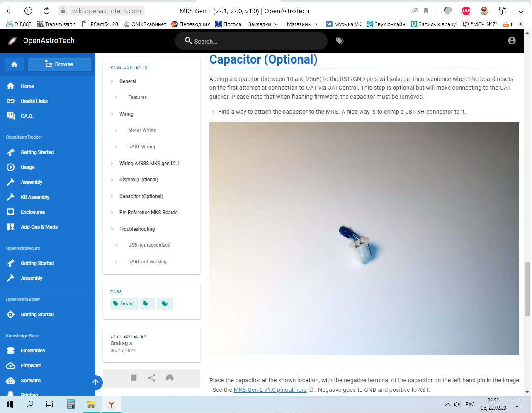Expand the Pin Reference MKS Boards chevron
Screen dimensions: 532x413
click(x=112, y=213)
